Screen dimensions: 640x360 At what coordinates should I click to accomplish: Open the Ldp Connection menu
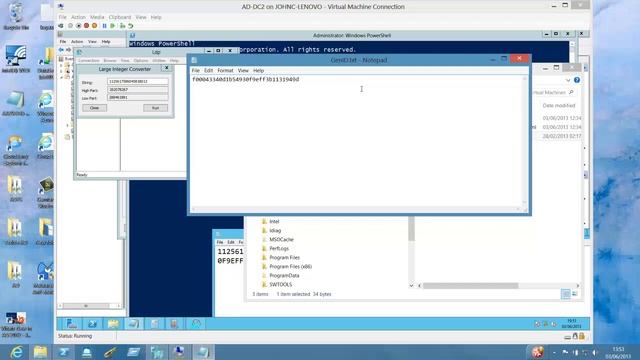89,60
